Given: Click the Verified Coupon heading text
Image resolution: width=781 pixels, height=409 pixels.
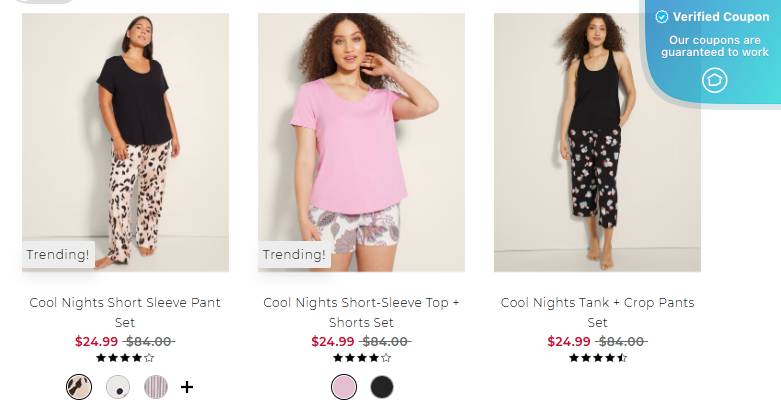Looking at the screenshot, I should [720, 17].
